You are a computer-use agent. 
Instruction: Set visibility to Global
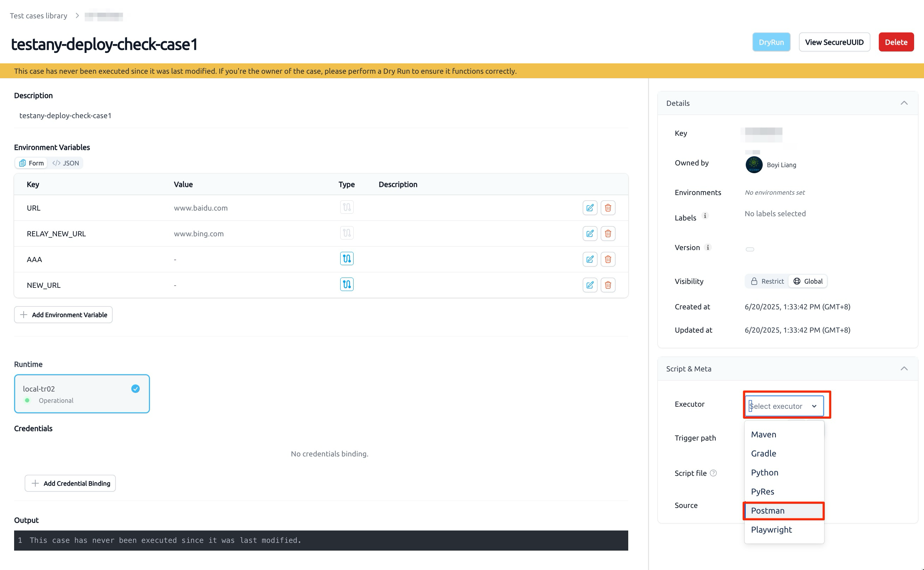[x=808, y=281]
